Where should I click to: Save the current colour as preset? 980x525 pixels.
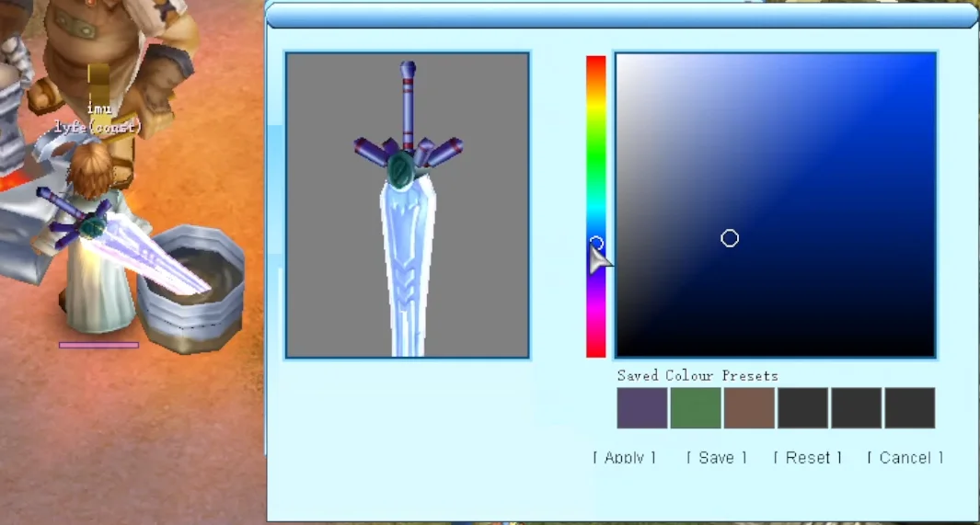pyautogui.click(x=716, y=457)
